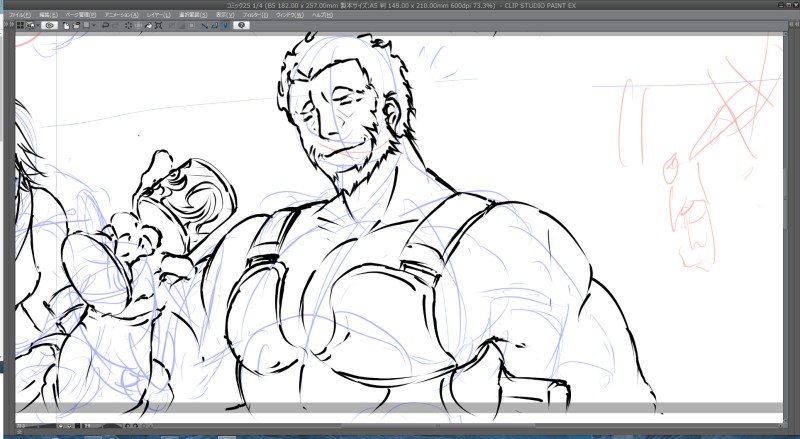The height and width of the screenshot is (439, 800).
Task: Open the フィルター(I) menu
Action: [x=255, y=15]
